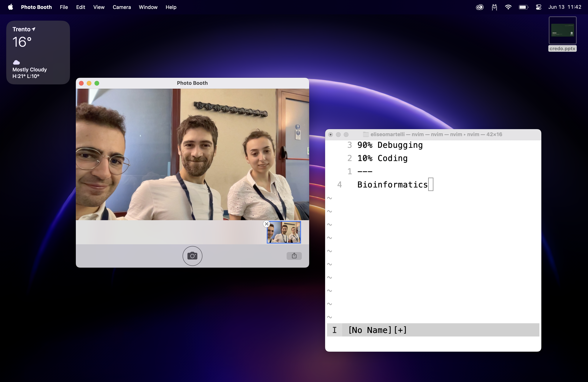Open the Window menu
Screen dimensions: 588x382
tap(148, 7)
